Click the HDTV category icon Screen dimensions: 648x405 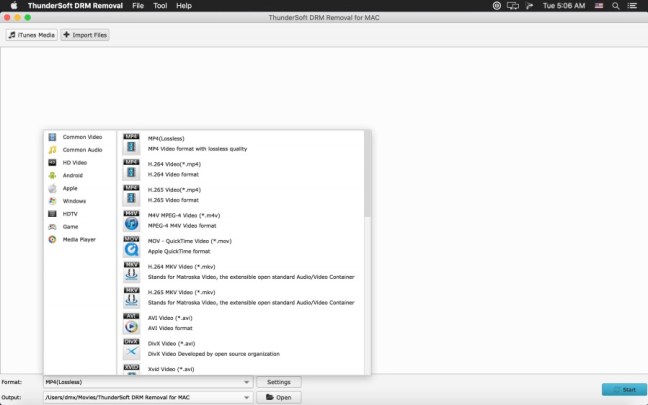tap(52, 214)
